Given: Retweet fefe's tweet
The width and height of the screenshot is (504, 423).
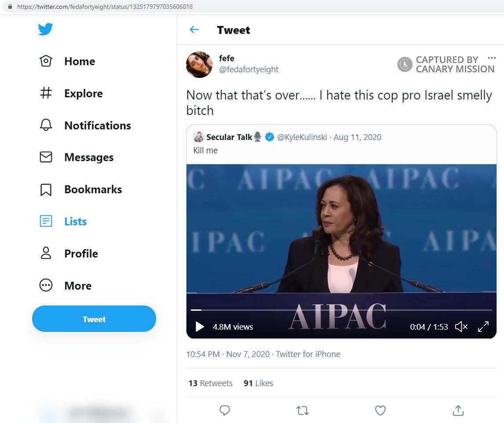Looking at the screenshot, I should coord(302,410).
